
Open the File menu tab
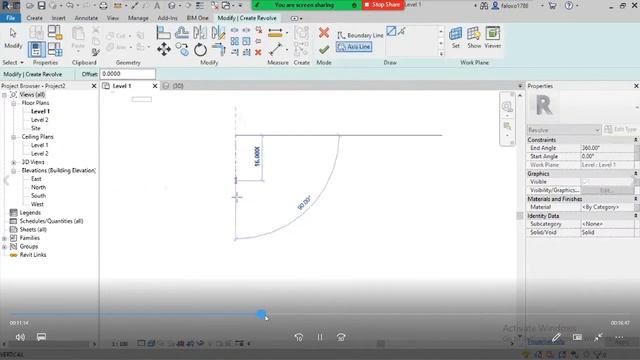tap(11, 18)
